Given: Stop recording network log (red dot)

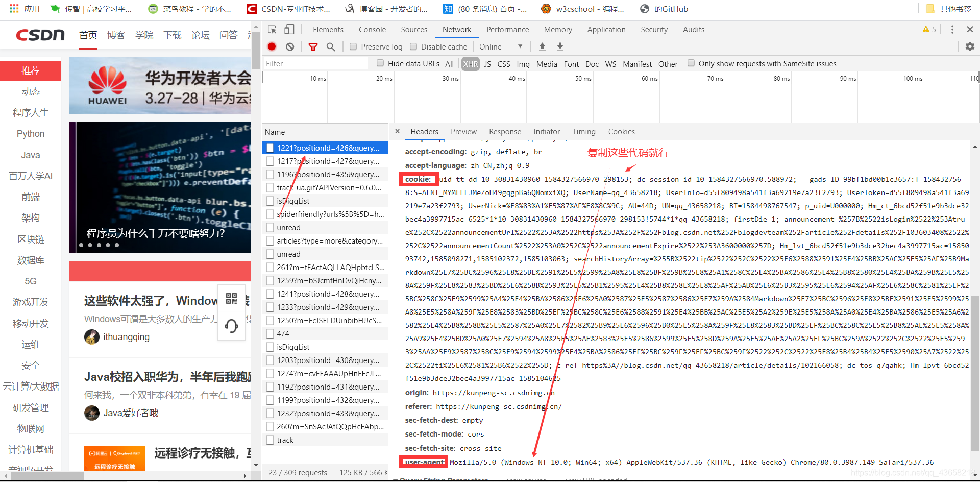Looking at the screenshot, I should coord(272,46).
